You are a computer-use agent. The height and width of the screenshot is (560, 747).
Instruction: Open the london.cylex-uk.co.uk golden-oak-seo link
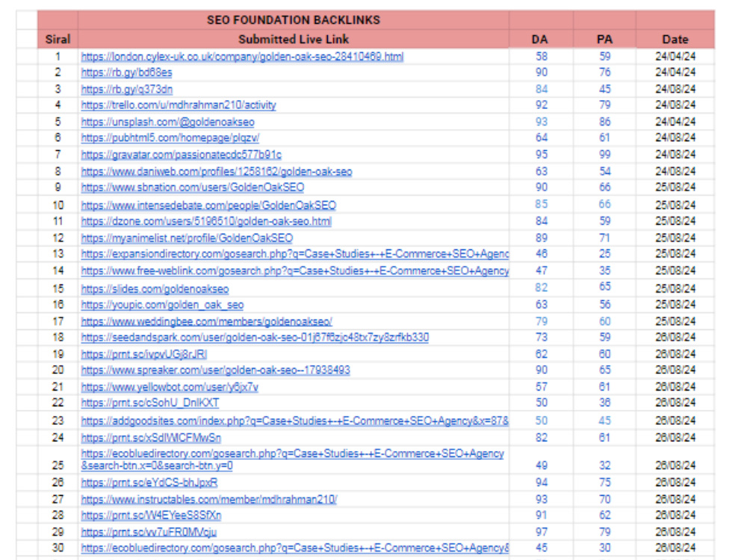point(242,57)
